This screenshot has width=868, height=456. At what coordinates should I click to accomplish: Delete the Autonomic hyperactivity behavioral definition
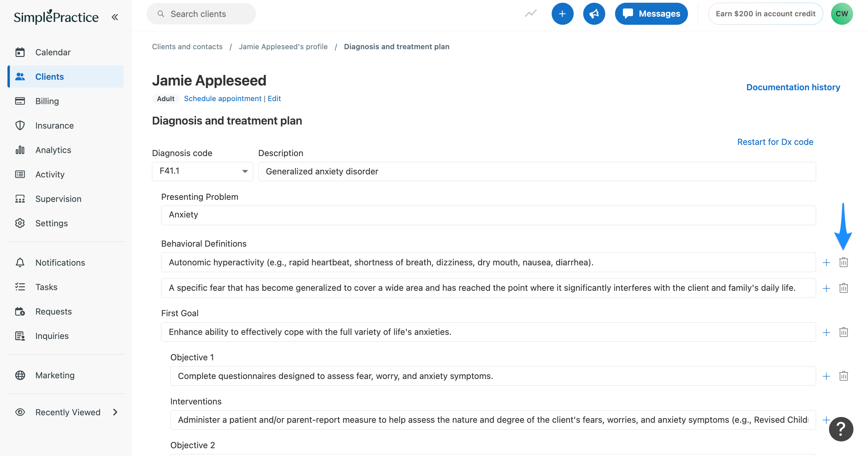(843, 262)
